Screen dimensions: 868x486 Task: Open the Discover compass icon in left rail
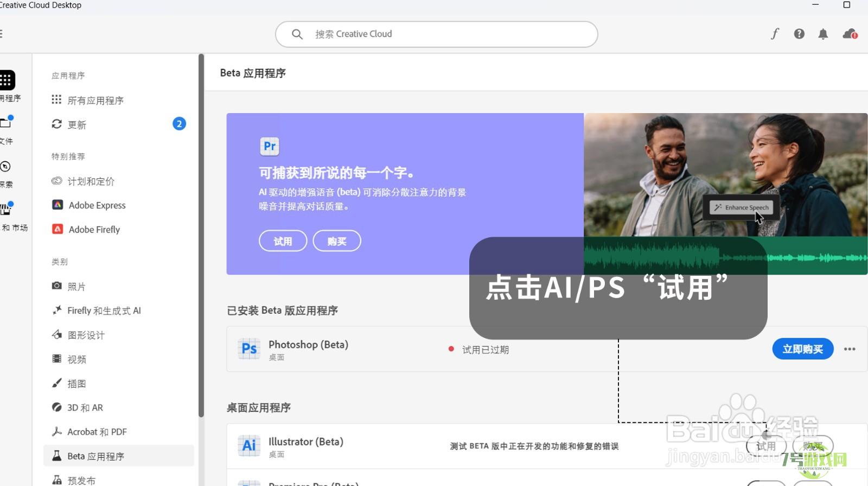[x=5, y=166]
